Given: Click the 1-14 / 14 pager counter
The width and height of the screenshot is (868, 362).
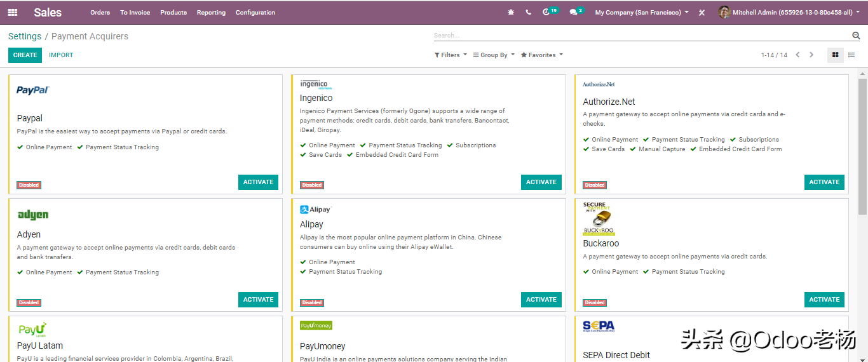Looking at the screenshot, I should pos(774,55).
